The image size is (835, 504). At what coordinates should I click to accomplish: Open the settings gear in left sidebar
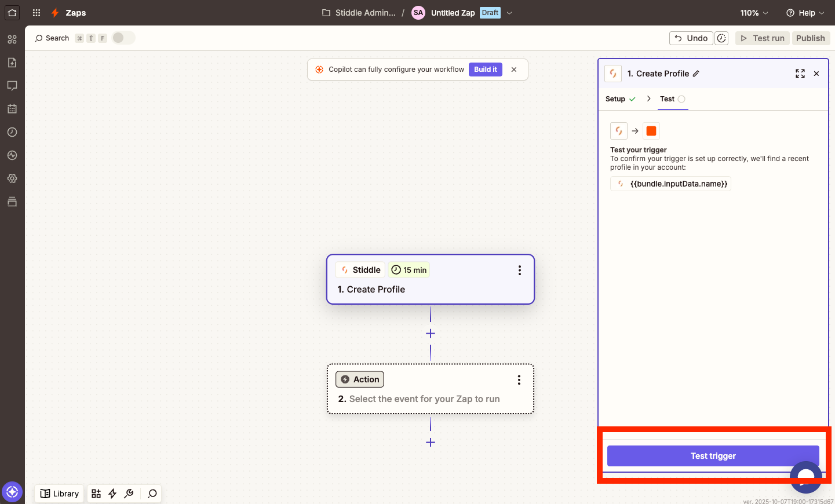click(12, 178)
